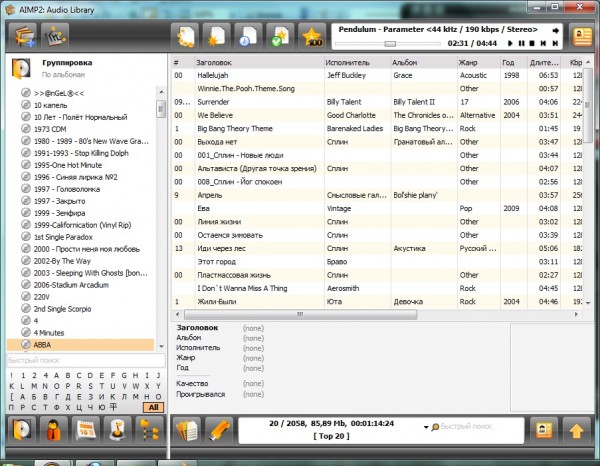Open the Top 100 star icon

point(312,36)
